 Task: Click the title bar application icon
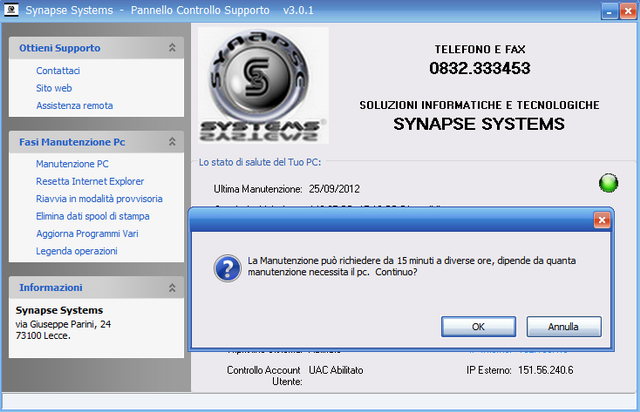click(11, 9)
